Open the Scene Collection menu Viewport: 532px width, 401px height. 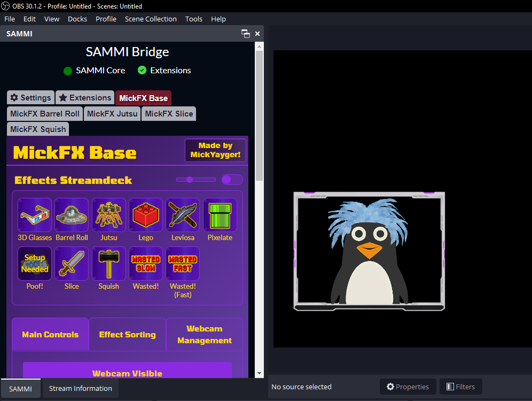coord(151,19)
